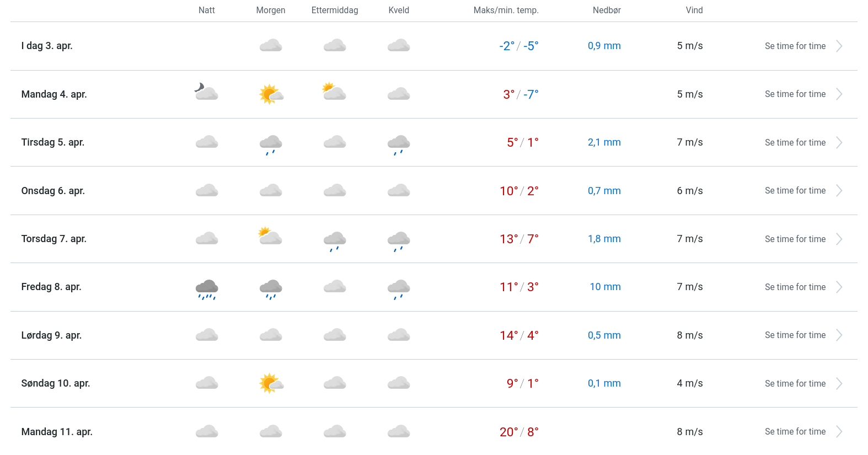The height and width of the screenshot is (455, 868).
Task: Expand the I dag 3. apr. row chevron
Action: 839,46
